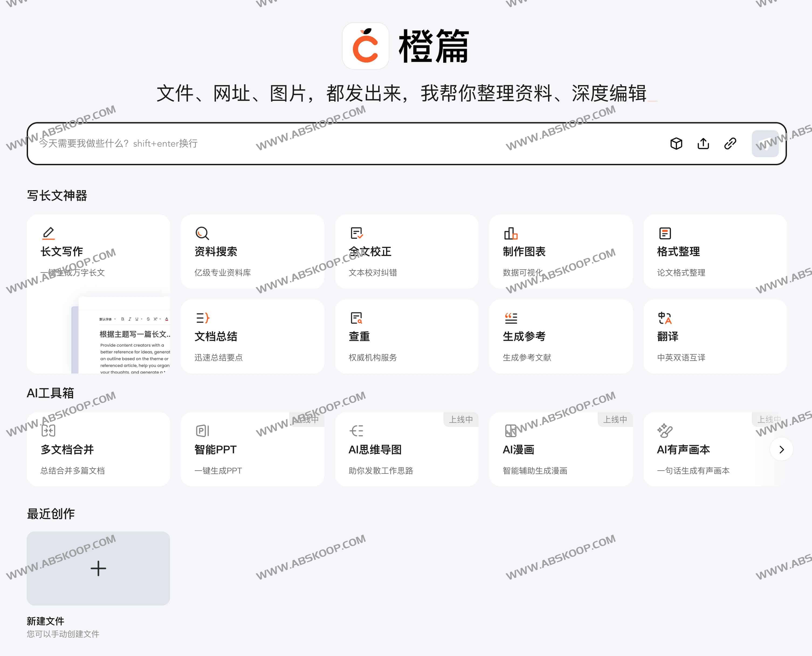Click the upload icon in the input bar
812x656 pixels.
(x=704, y=144)
